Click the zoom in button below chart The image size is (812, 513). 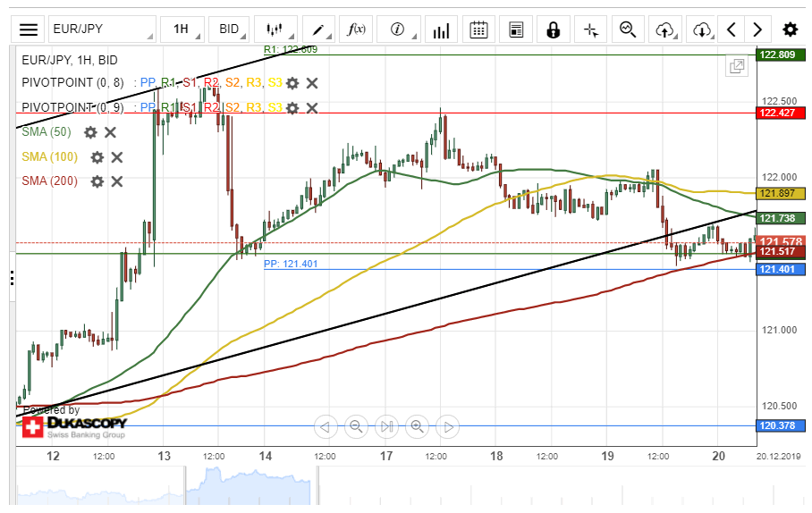point(417,426)
